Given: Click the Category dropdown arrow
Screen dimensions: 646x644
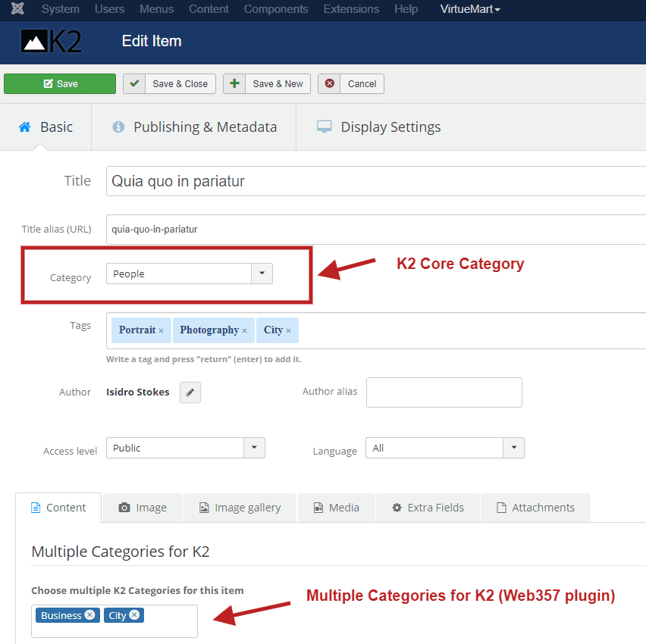Looking at the screenshot, I should pos(262,274).
